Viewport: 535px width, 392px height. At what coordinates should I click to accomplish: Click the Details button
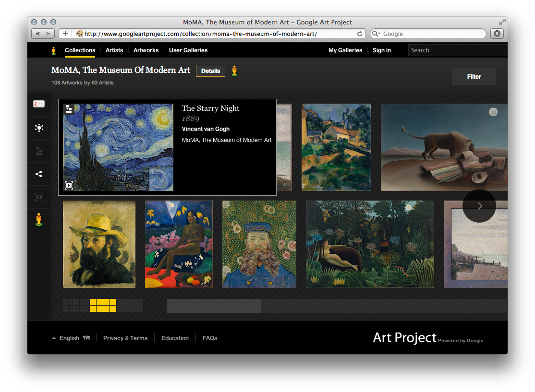pyautogui.click(x=210, y=71)
